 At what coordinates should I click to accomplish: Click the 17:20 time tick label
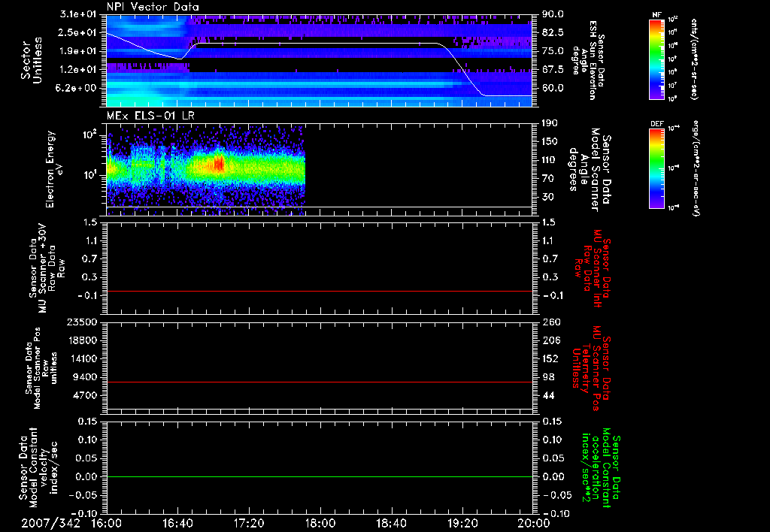[249, 523]
